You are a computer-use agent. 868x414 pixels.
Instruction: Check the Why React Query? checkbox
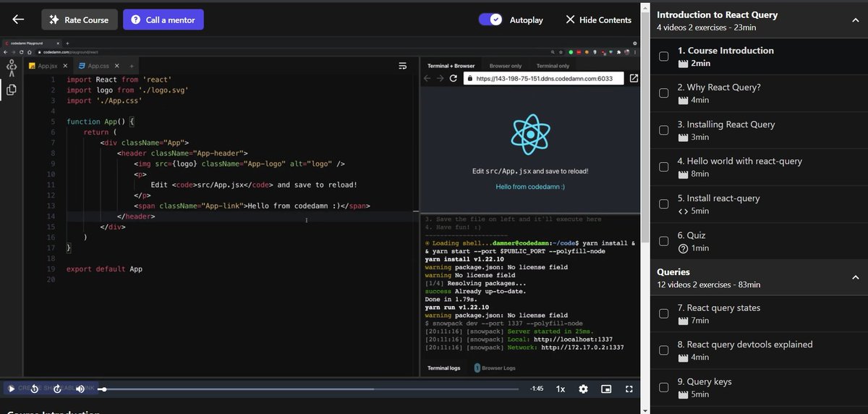(663, 93)
